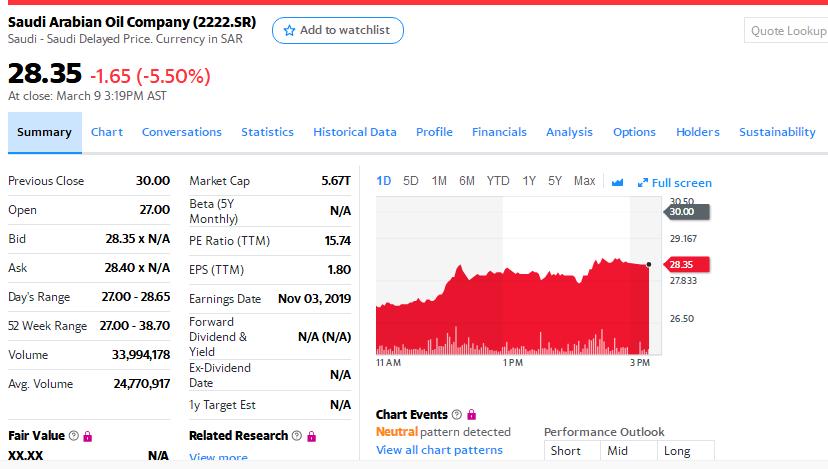Open the Historical Data tab
This screenshot has height=469, width=828.
pos(355,132)
